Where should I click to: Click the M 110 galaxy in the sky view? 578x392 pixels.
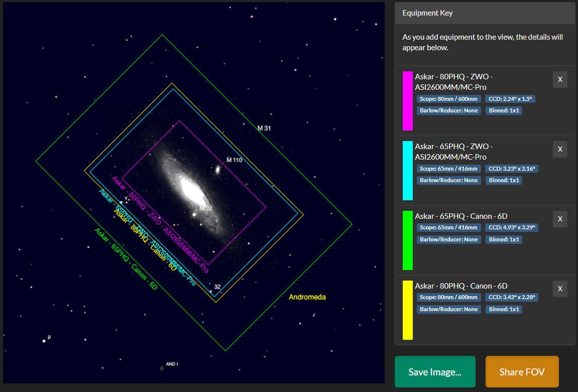(x=217, y=170)
